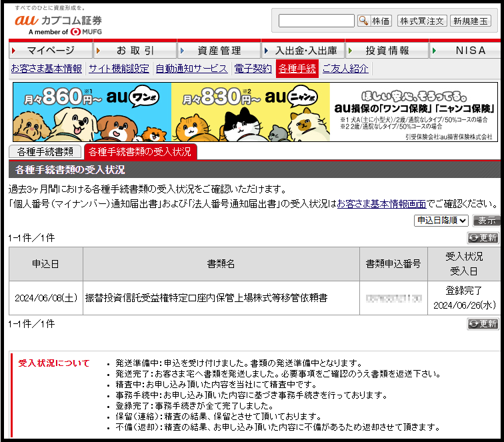Viewport: 504px width, 442px height.
Task: Open 自動通知サービス link
Action: pyautogui.click(x=191, y=69)
